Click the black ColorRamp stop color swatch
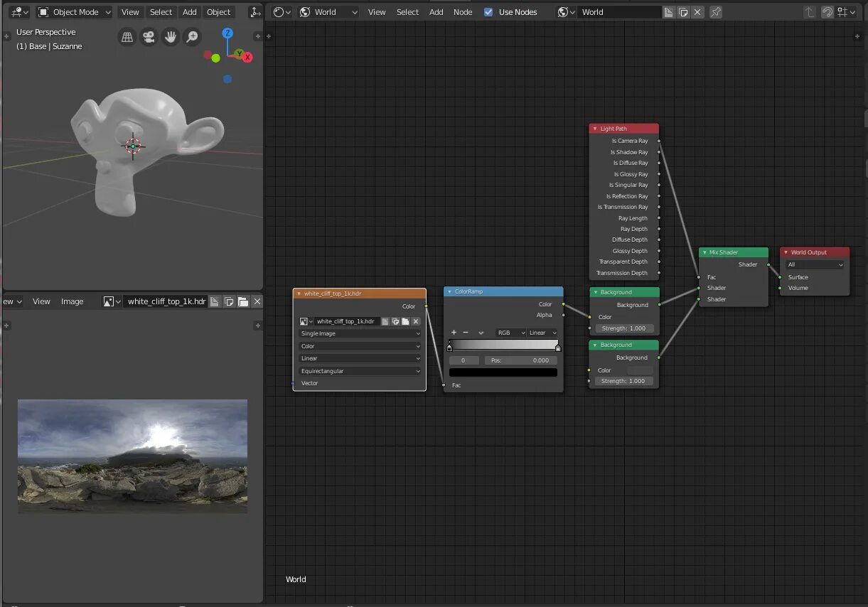The height and width of the screenshot is (607, 868). (503, 372)
